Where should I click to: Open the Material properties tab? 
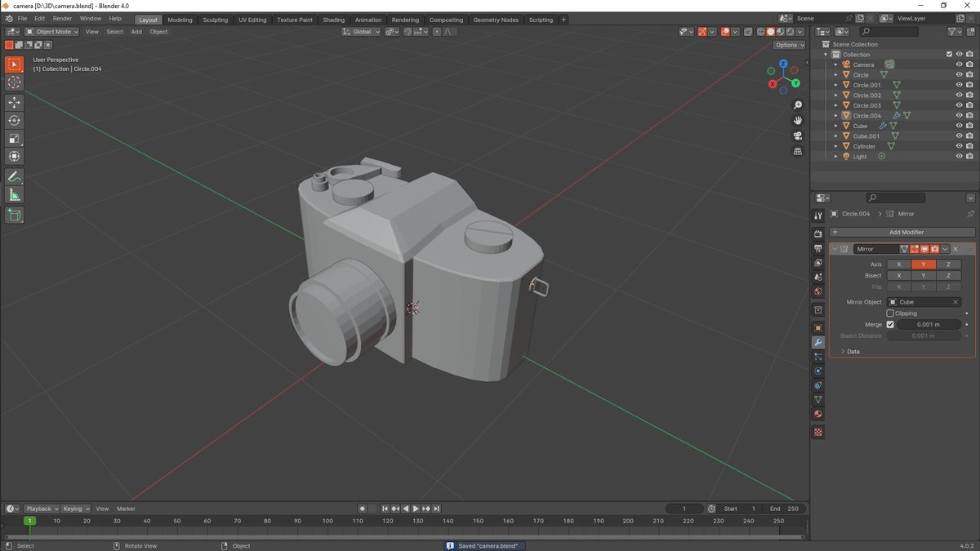click(818, 414)
